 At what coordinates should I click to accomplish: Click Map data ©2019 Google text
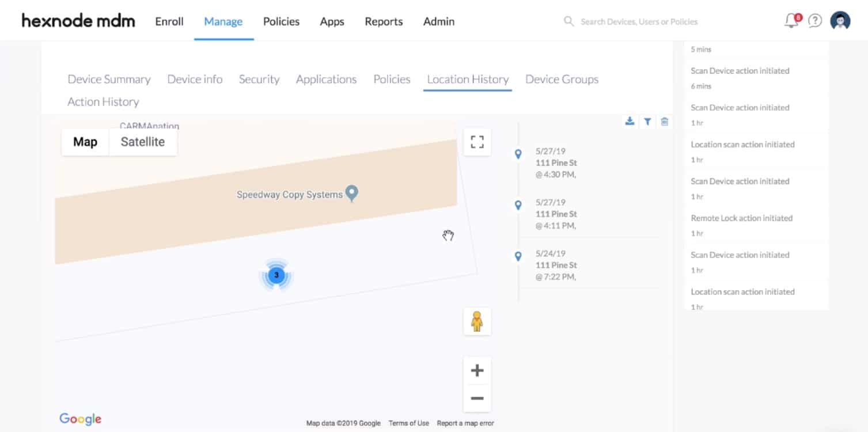pos(343,423)
